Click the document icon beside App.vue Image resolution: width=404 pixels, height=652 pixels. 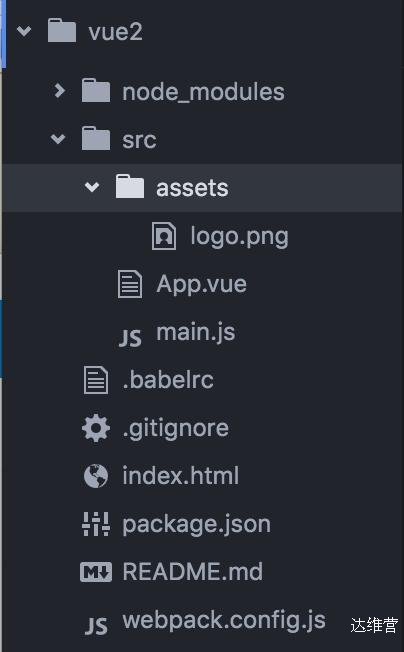pyautogui.click(x=130, y=284)
